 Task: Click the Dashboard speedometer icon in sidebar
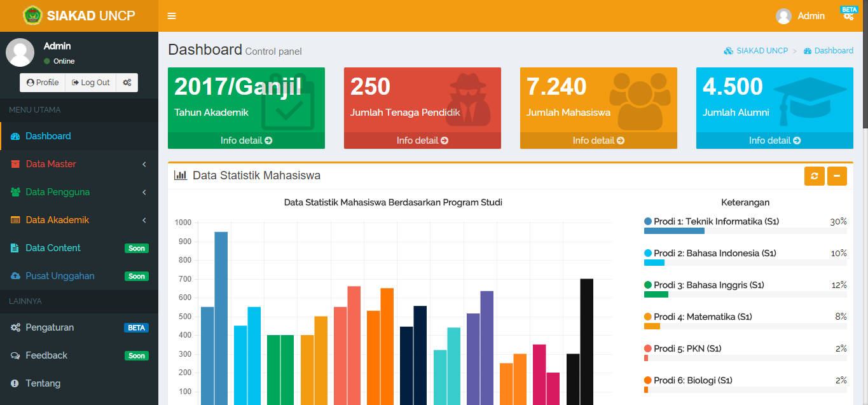15,136
